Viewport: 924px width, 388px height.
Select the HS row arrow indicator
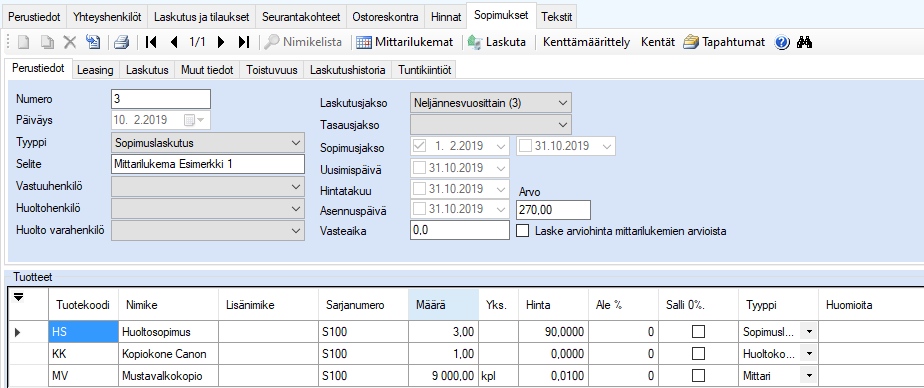(18, 333)
